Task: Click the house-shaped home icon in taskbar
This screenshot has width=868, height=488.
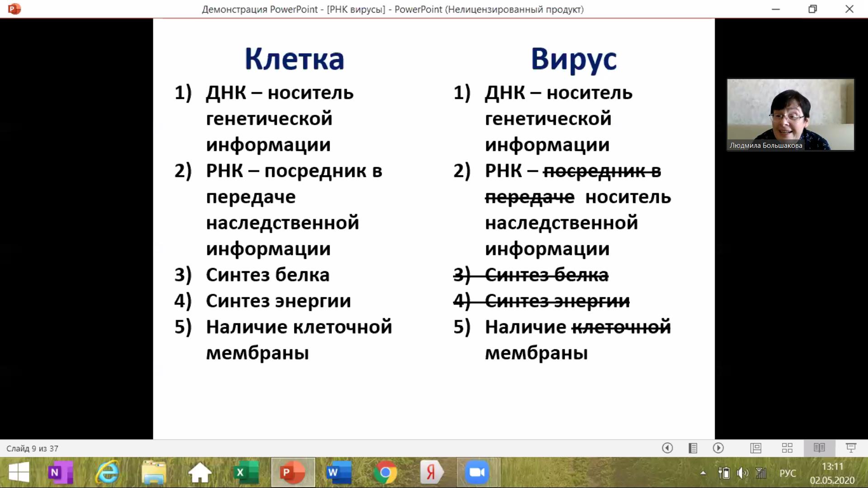Action: tap(200, 473)
